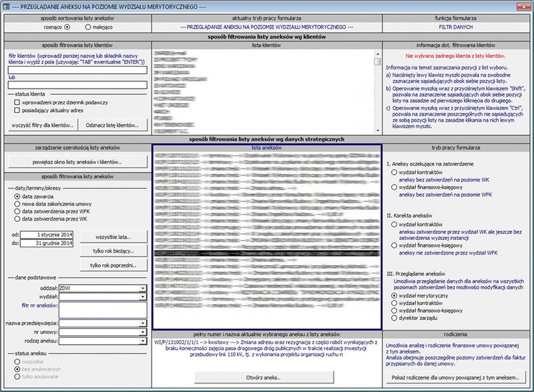Screen dimensions: 534x392
Task: Expand the 'wydział' combo box
Action: pyautogui.click(x=144, y=297)
